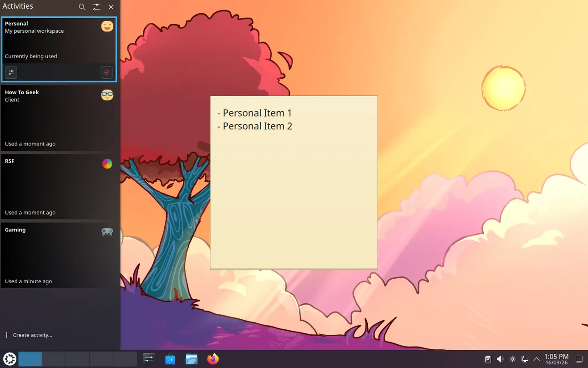Click 'My personal workspace' description
Image resolution: width=588 pixels, height=368 pixels.
[34, 31]
